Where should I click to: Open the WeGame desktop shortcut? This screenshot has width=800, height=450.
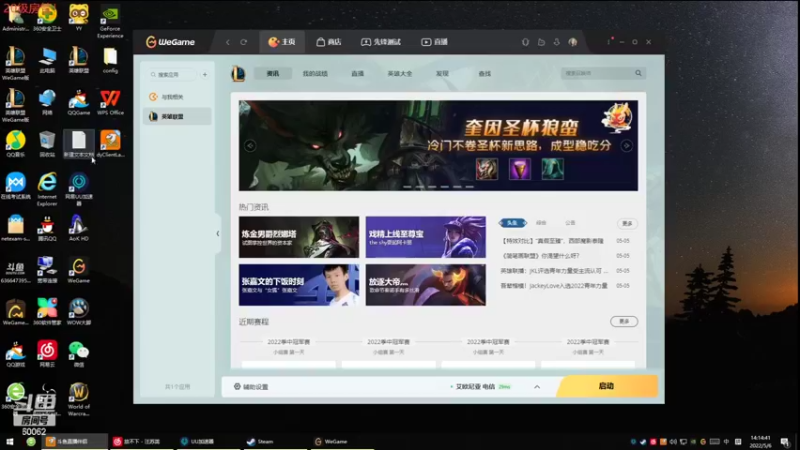[x=79, y=270]
